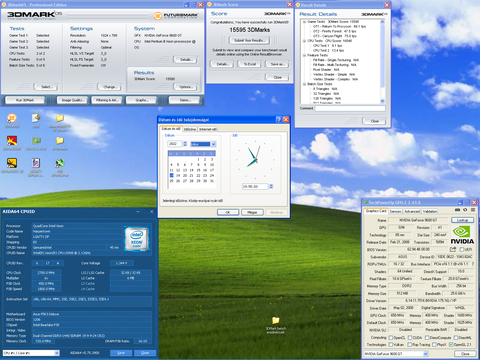The width and height of the screenshot is (480, 360).
Task: Click the NVIDIA logo in GPU-Z
Action: tap(462, 235)
